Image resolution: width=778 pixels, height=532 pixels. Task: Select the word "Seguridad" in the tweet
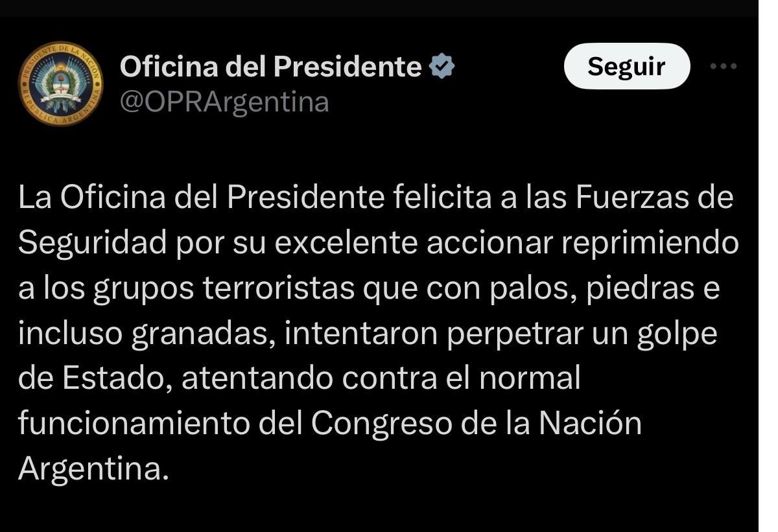click(x=93, y=244)
